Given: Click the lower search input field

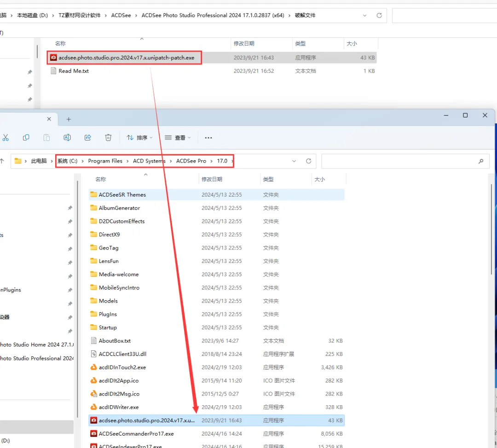Looking at the screenshot, I should click(x=399, y=161).
